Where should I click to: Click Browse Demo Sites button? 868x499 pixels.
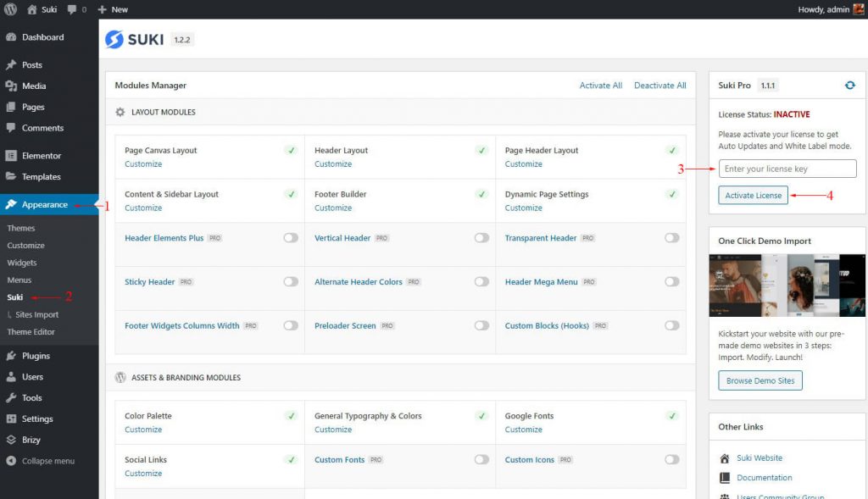click(760, 380)
